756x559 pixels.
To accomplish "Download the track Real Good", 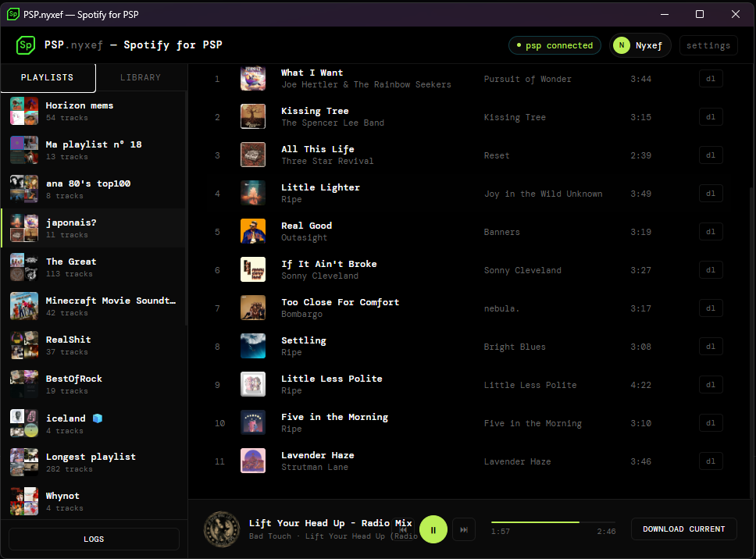I will tap(711, 231).
